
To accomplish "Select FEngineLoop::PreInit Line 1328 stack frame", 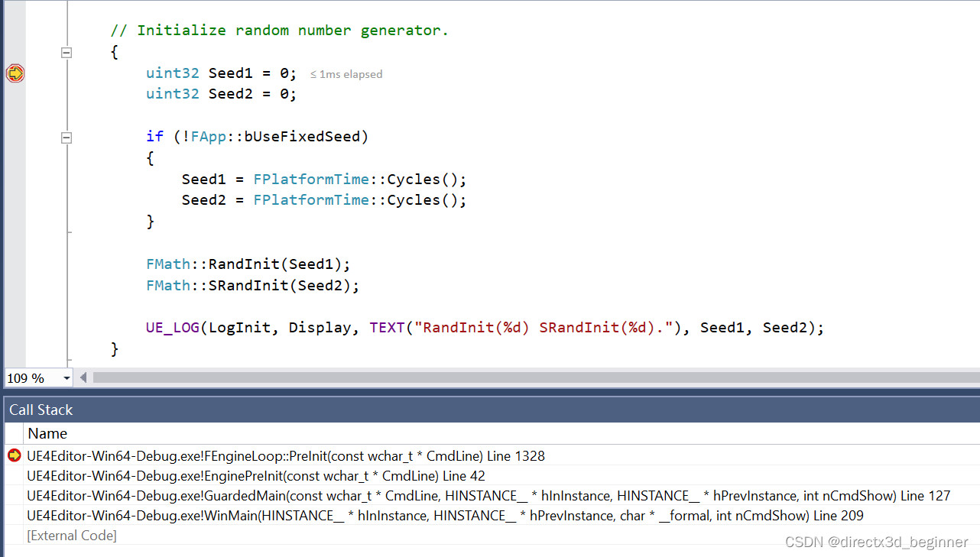I will click(286, 456).
